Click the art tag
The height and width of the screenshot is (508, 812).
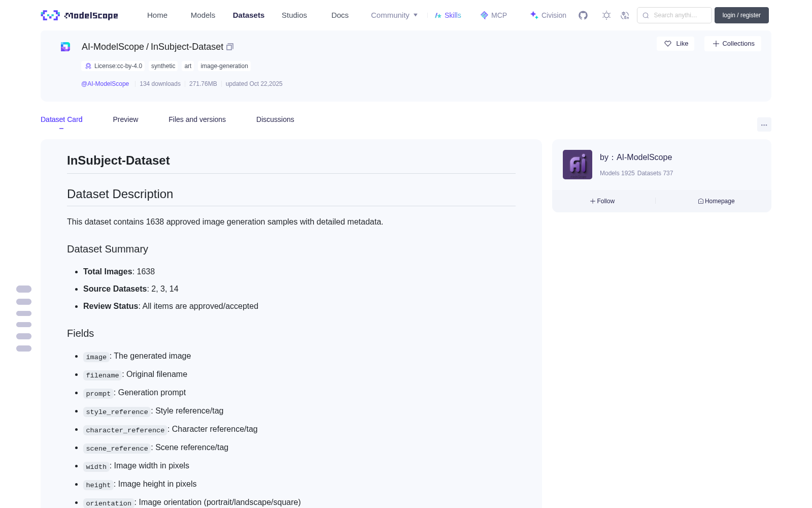[x=188, y=66]
